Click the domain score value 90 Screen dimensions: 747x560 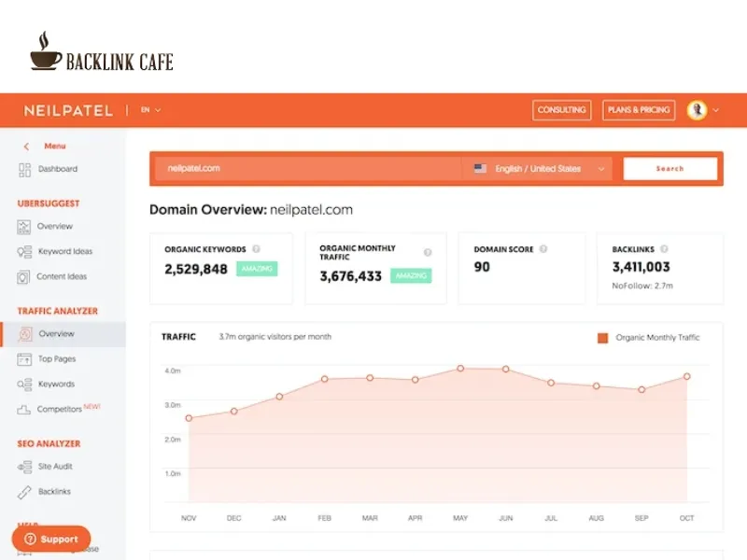click(482, 267)
